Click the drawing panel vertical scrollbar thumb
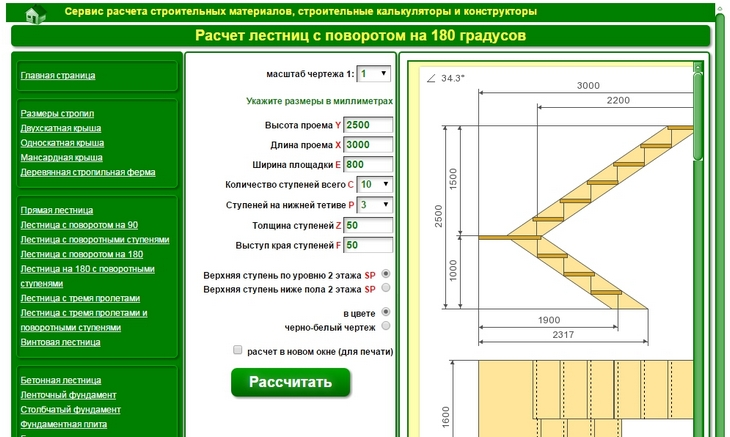This screenshot has width=730, height=437. [697, 116]
